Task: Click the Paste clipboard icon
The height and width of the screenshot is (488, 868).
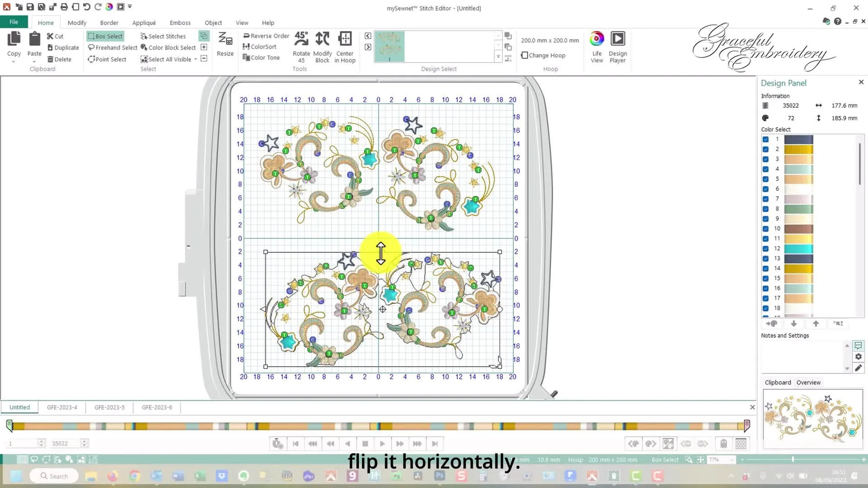Action: [35, 39]
